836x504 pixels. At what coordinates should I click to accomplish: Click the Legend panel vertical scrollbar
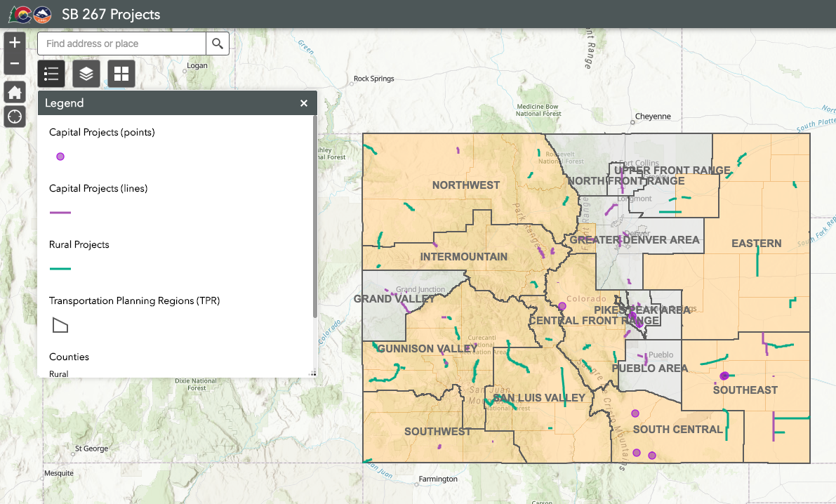pos(314,218)
